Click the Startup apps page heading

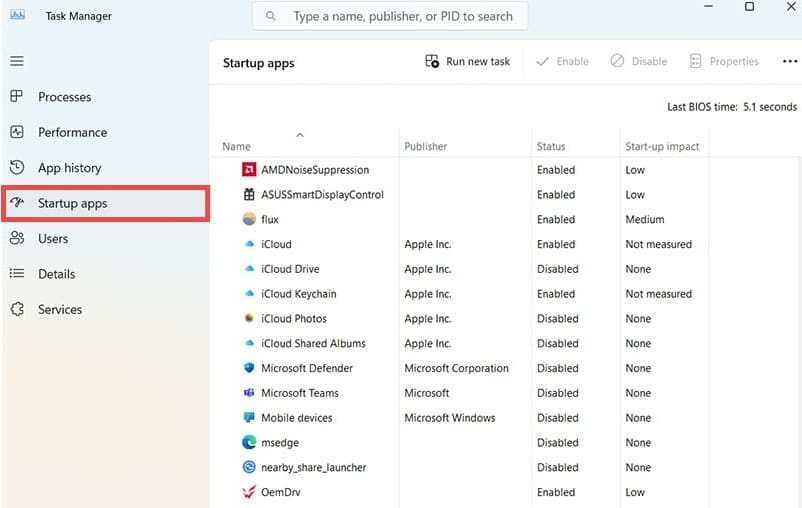coord(258,63)
